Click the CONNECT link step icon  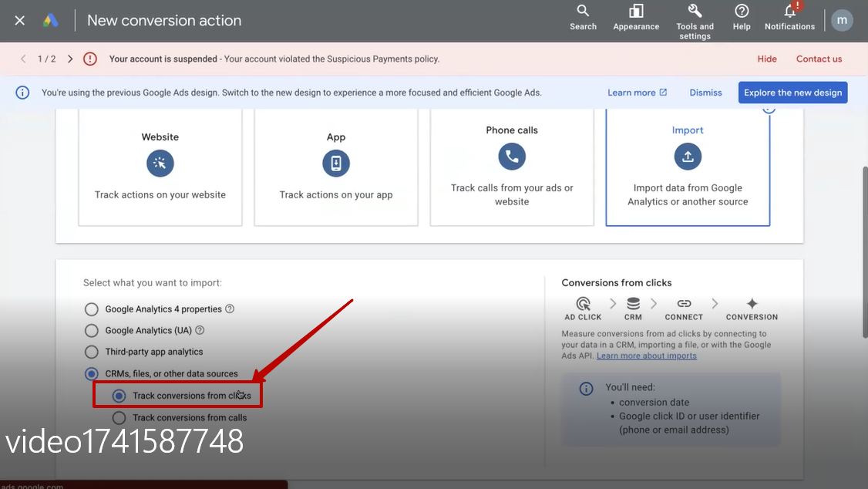685,303
